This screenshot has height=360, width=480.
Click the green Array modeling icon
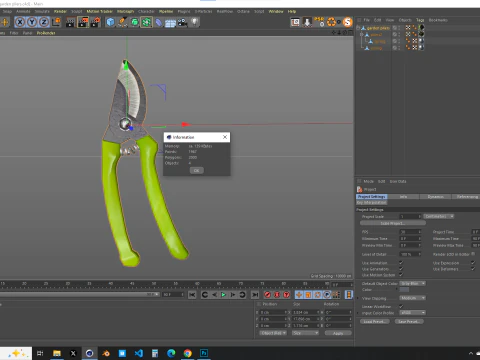coord(146,22)
